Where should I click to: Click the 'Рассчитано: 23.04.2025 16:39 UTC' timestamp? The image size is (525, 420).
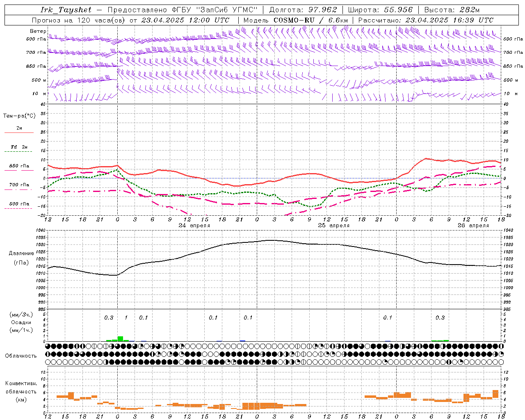tap(426, 20)
